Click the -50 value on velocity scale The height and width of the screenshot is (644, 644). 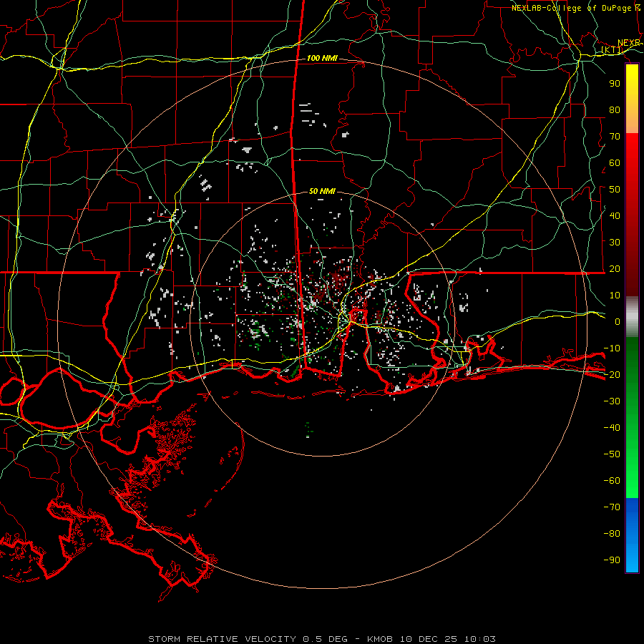click(x=612, y=454)
